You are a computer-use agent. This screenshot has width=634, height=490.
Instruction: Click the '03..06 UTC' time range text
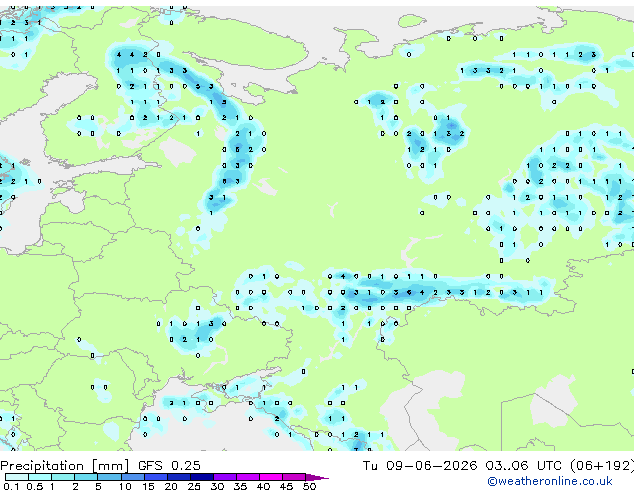pos(524,465)
